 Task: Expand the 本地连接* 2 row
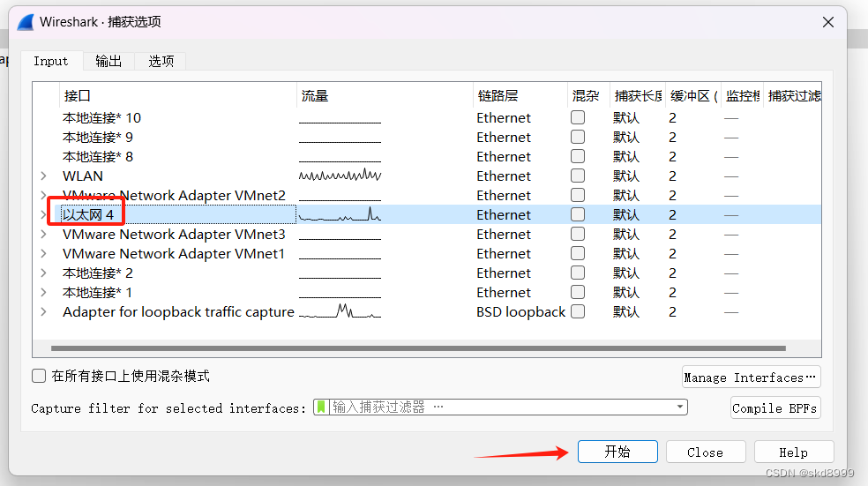[x=43, y=273]
